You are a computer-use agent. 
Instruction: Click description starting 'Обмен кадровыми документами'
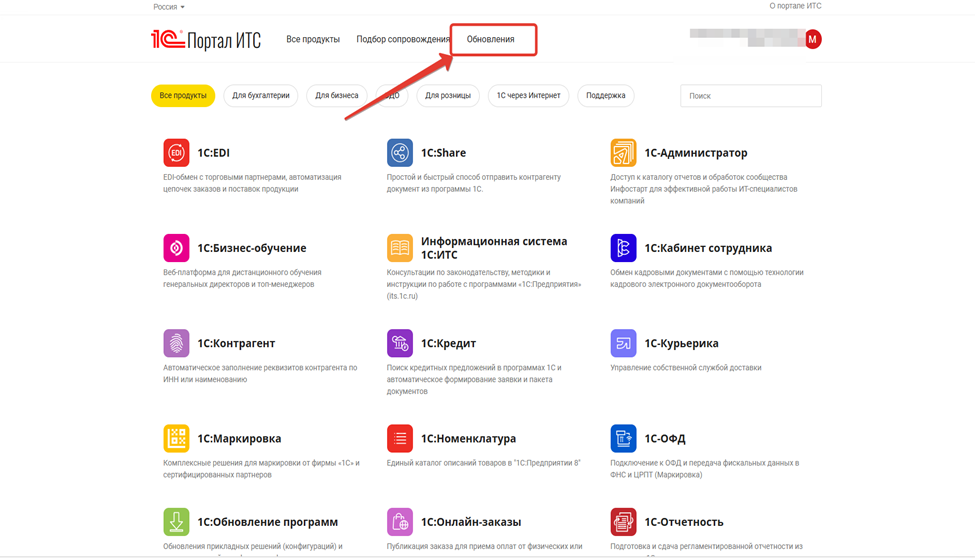[707, 278]
